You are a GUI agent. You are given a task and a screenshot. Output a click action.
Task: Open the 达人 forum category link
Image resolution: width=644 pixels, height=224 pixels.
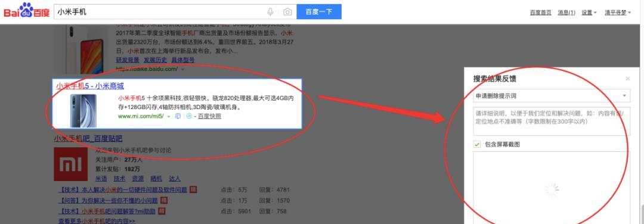(x=175, y=179)
